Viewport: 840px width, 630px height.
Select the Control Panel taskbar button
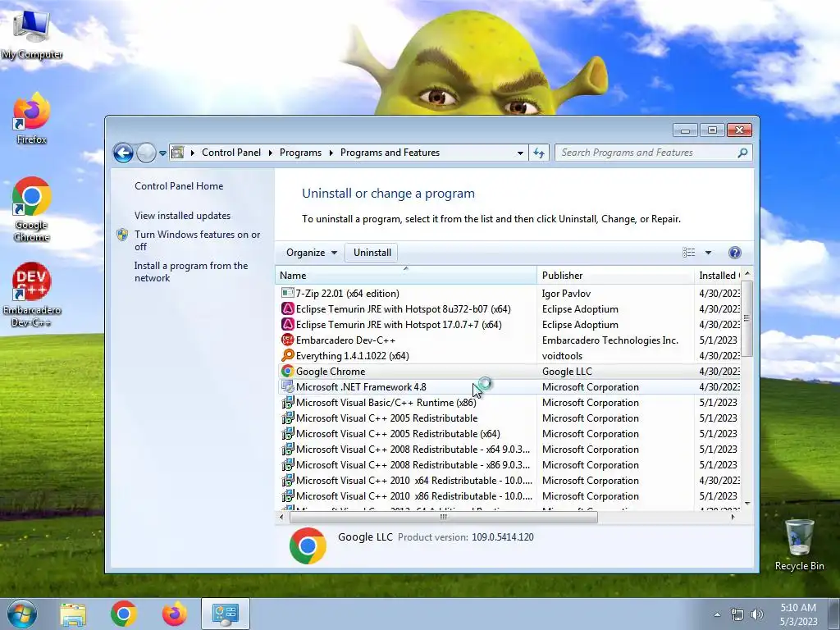226,614
